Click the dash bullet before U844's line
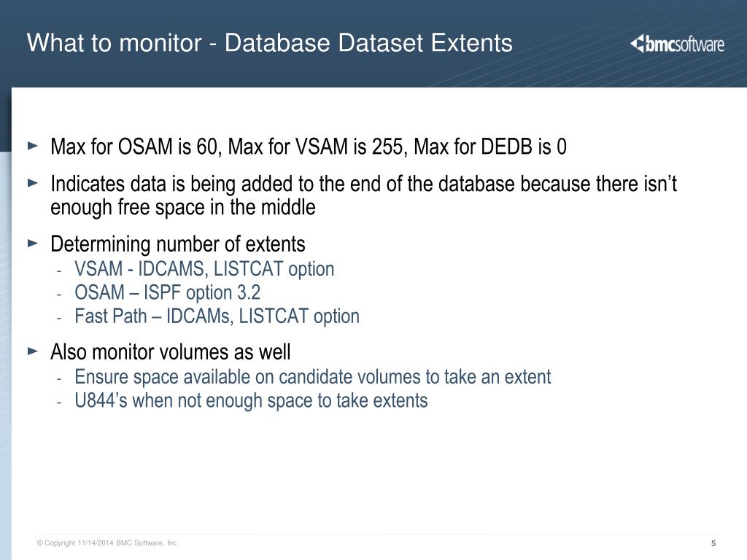The image size is (747, 560). pos(59,401)
